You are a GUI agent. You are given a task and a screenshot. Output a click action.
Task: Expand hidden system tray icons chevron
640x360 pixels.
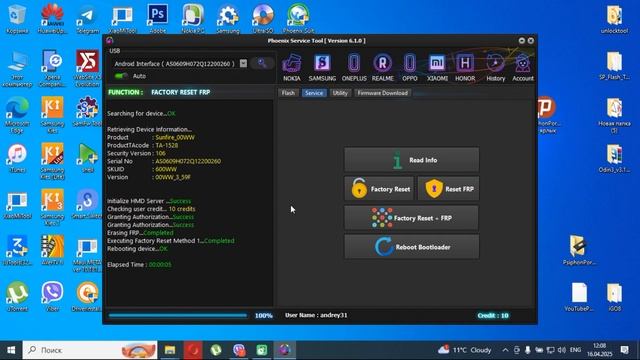505,350
